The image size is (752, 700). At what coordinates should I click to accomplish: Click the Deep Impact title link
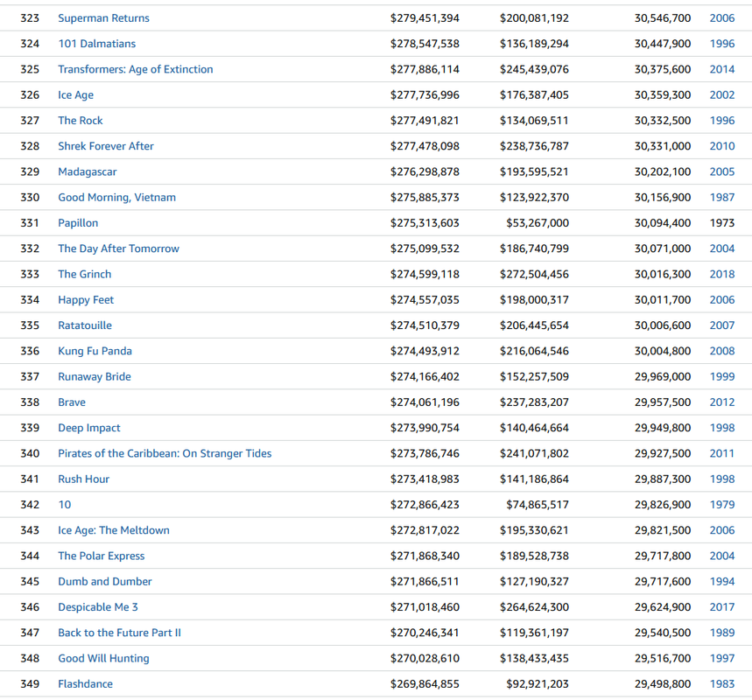click(x=89, y=428)
